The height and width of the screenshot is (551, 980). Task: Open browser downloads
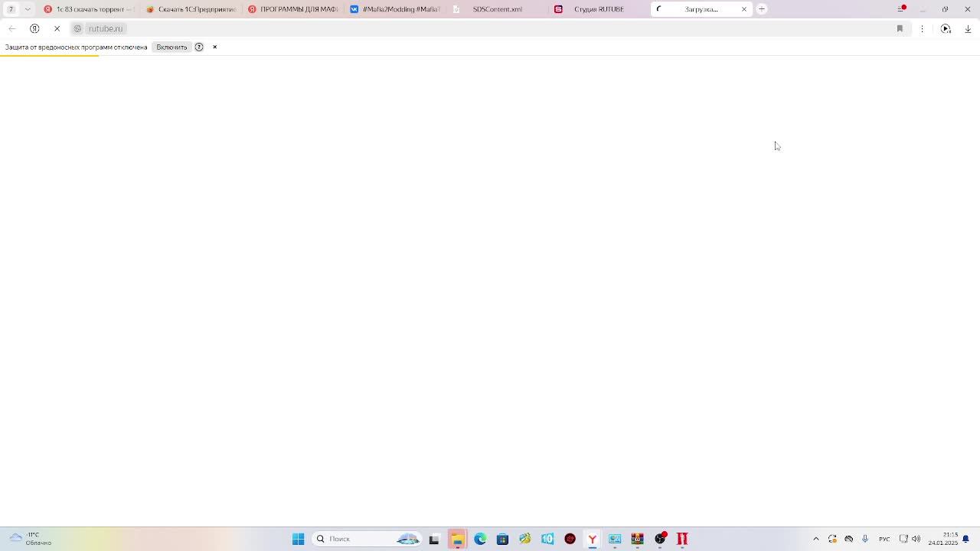(x=968, y=28)
